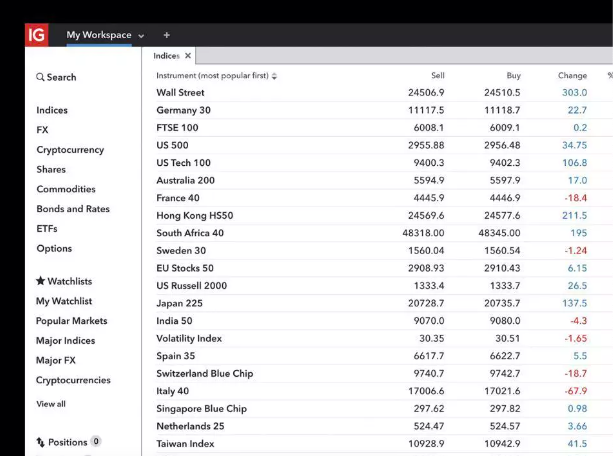
Task: Select the Sweden 30 instrument
Action: [181, 251]
